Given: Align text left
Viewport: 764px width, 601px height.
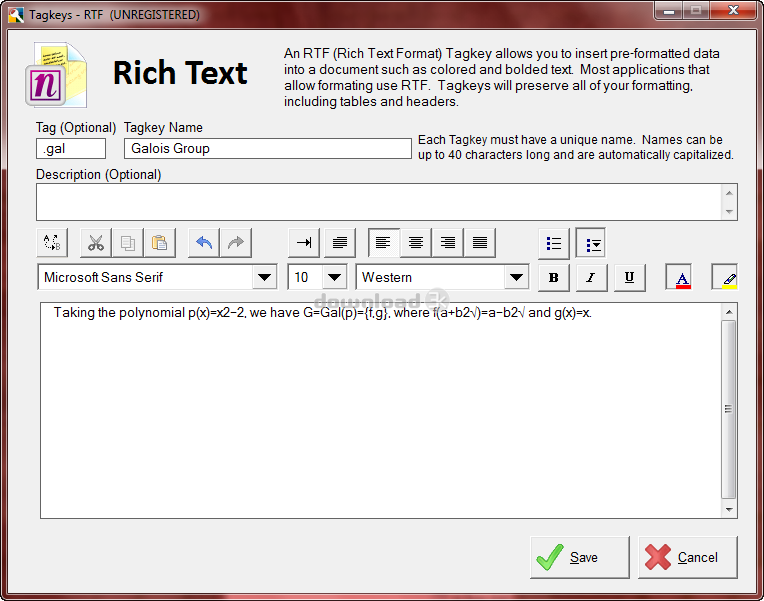Looking at the screenshot, I should tap(384, 243).
